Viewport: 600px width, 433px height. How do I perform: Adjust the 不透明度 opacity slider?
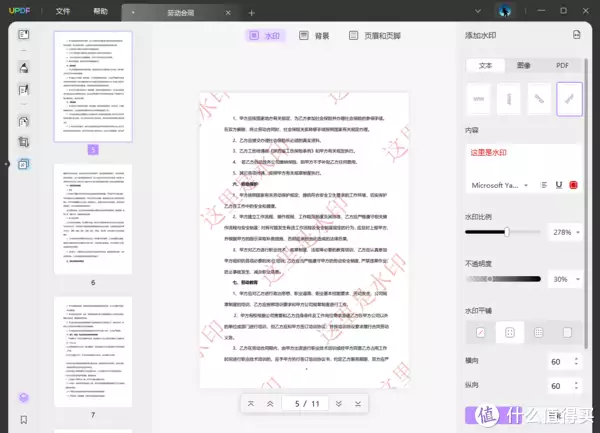(x=503, y=279)
